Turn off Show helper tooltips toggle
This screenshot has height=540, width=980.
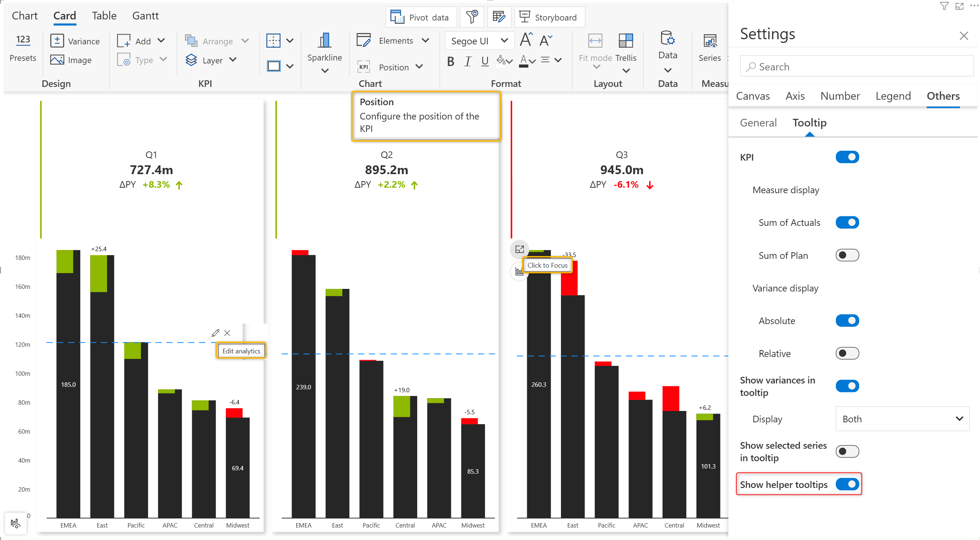pos(847,484)
